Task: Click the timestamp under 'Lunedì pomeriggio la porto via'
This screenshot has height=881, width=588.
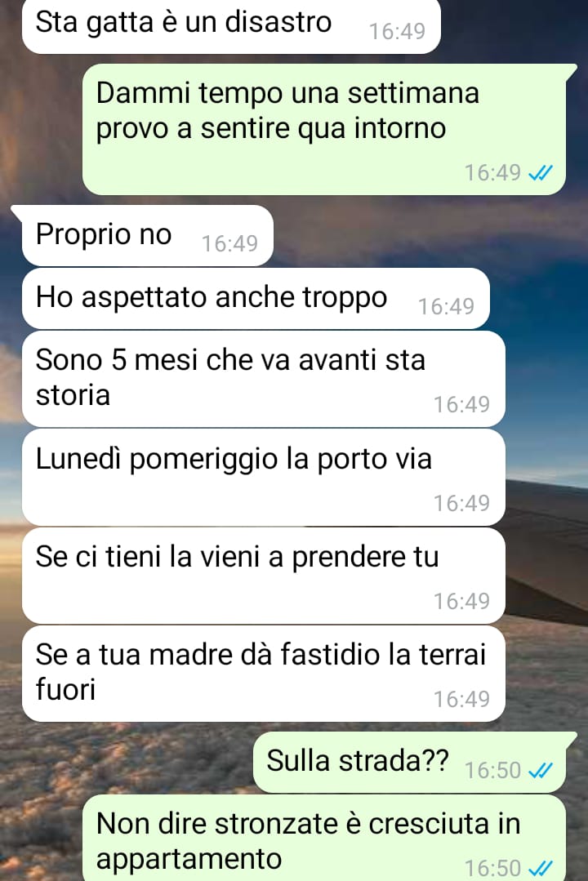Action: click(x=462, y=504)
